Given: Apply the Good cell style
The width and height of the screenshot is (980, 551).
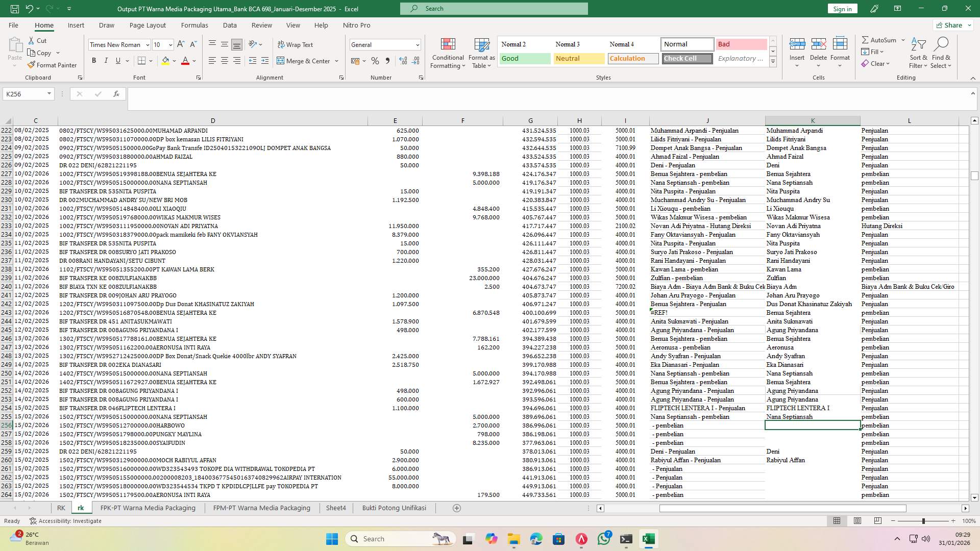Looking at the screenshot, I should point(524,58).
